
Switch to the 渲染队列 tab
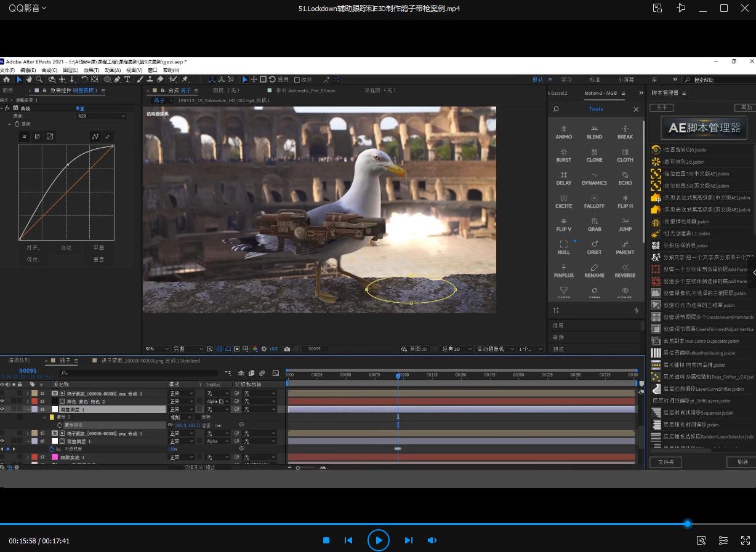pos(19,361)
